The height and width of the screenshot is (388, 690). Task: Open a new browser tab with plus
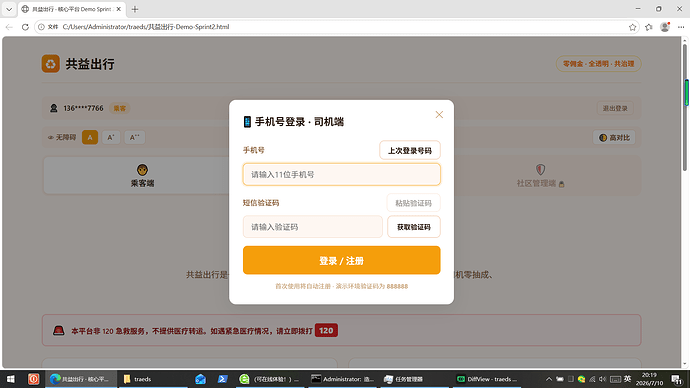135,9
